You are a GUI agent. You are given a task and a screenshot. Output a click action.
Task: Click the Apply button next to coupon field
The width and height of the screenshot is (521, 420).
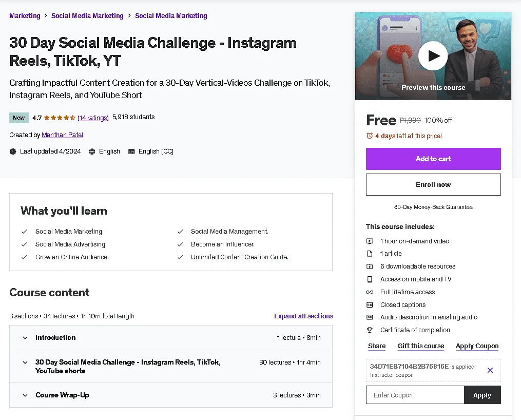[482, 395]
